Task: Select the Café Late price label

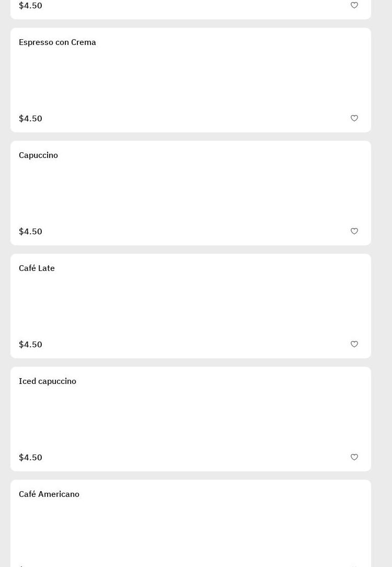Action: [30, 345]
